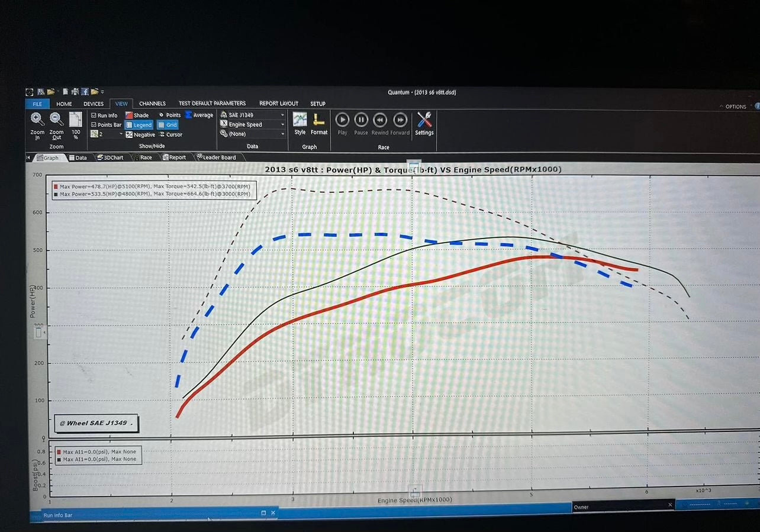Disable the Grid display
The width and height of the screenshot is (760, 532).
coord(168,125)
